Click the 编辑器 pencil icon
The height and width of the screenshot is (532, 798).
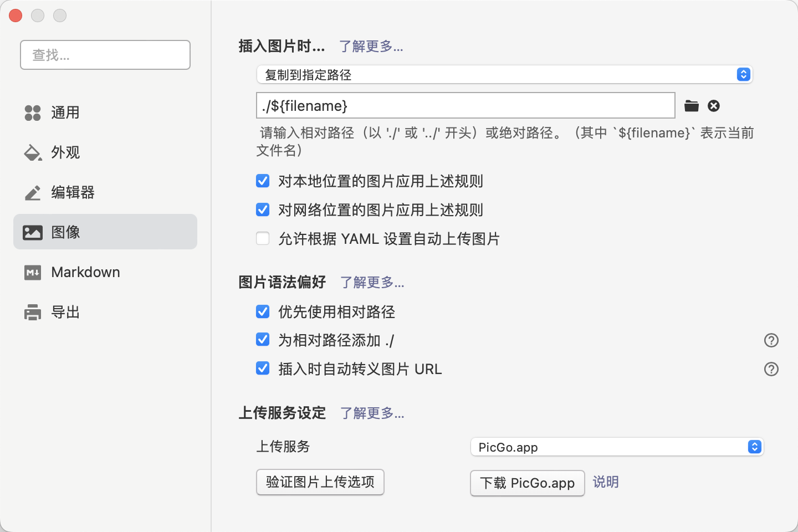point(33,192)
